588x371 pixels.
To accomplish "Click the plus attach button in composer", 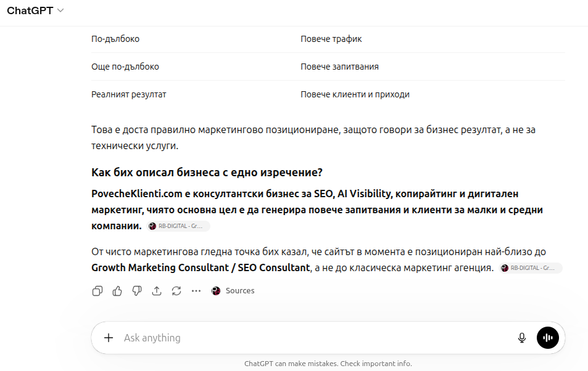I will point(109,338).
